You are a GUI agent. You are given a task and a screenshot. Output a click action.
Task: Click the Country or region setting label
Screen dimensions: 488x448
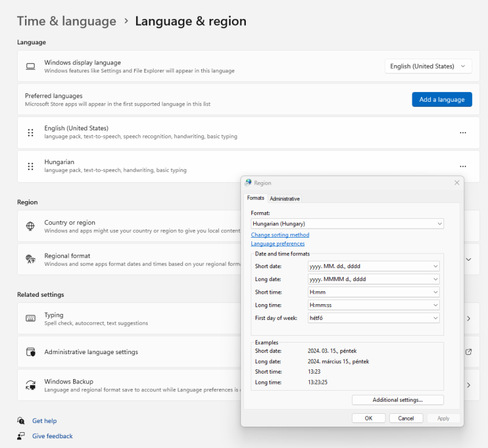pyautogui.click(x=70, y=222)
